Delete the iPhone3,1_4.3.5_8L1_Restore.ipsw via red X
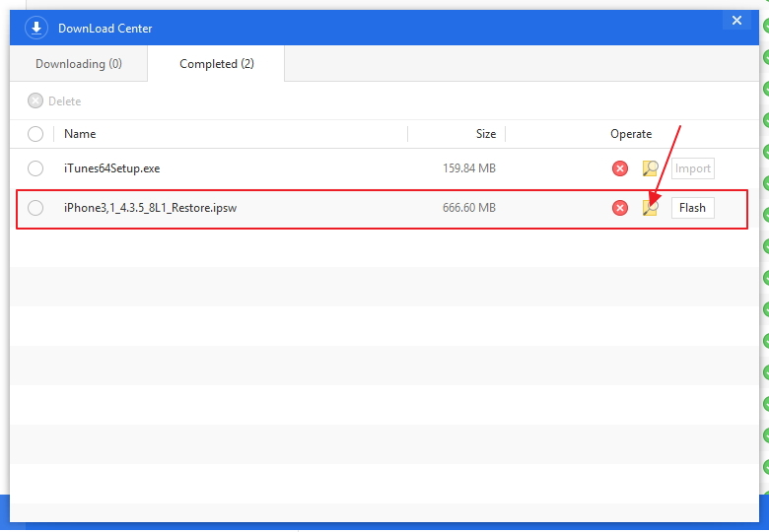Viewport: 769px width, 532px height. pyautogui.click(x=620, y=208)
